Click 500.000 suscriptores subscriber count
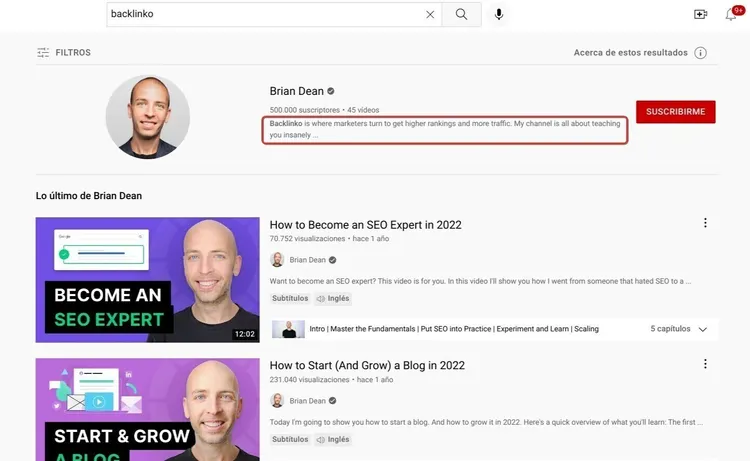This screenshot has width=750, height=461. 305,110
